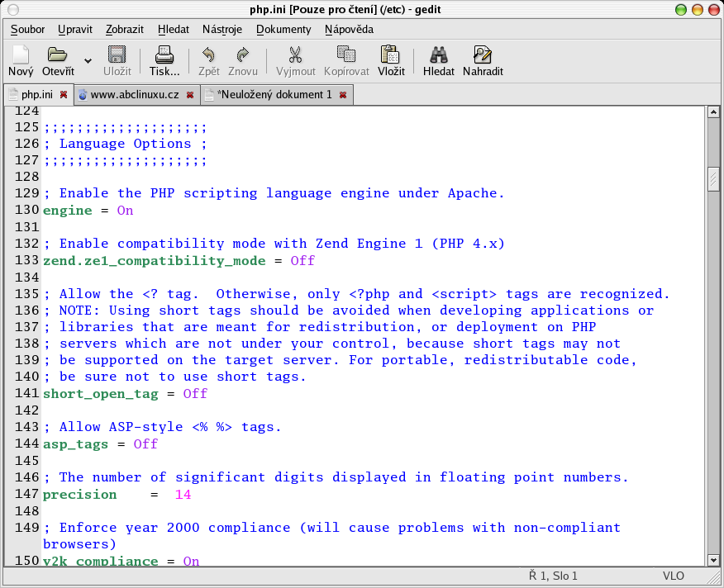Click 'short_open_tag' on line 141

[101, 394]
